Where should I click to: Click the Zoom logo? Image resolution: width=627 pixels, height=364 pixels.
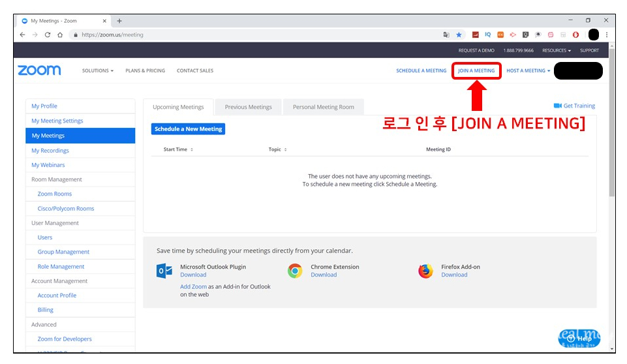(39, 70)
